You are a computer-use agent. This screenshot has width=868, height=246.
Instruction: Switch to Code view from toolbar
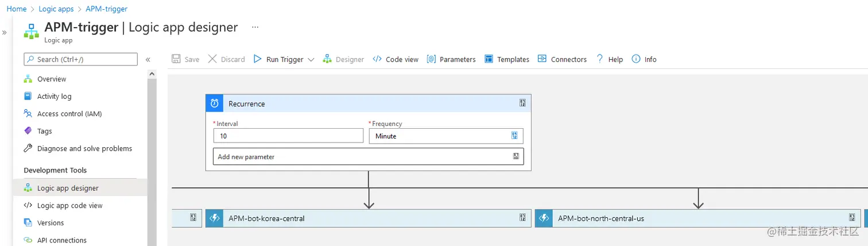396,59
